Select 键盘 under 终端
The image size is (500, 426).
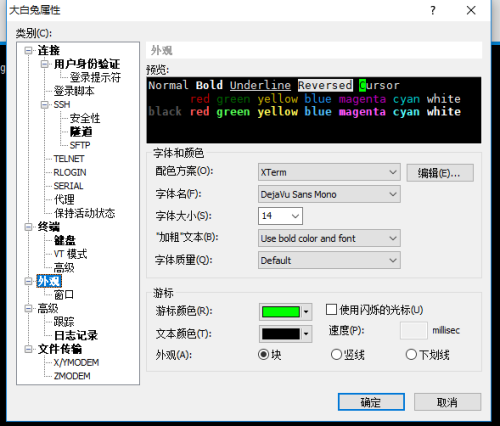click(x=65, y=240)
